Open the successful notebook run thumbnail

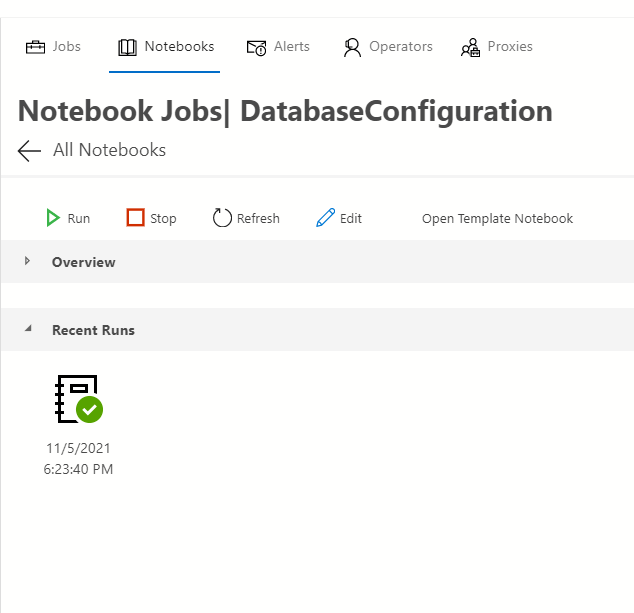[78, 398]
